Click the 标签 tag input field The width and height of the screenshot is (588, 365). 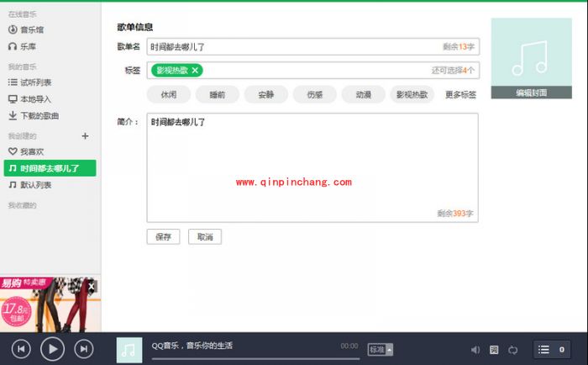(313, 70)
